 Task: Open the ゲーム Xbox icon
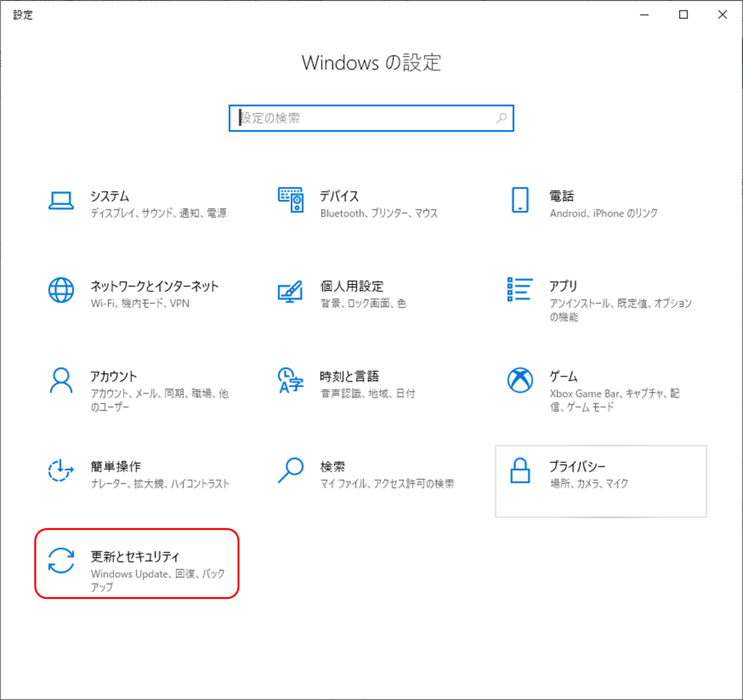[x=520, y=380]
